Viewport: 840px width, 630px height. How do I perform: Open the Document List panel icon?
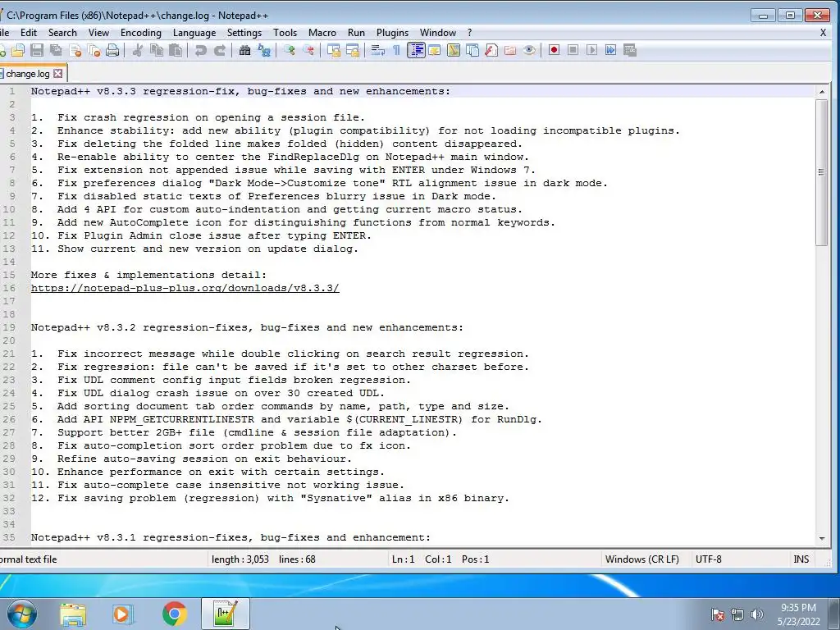click(472, 50)
